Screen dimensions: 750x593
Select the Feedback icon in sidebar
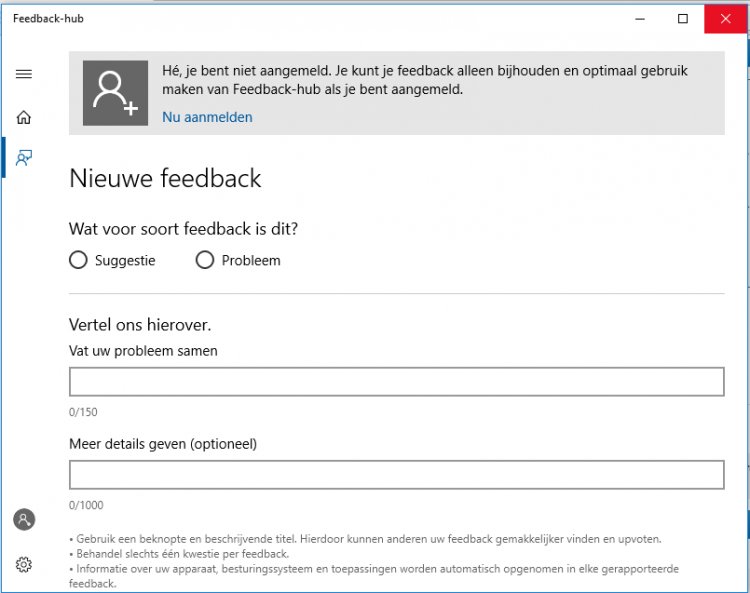pyautogui.click(x=24, y=158)
